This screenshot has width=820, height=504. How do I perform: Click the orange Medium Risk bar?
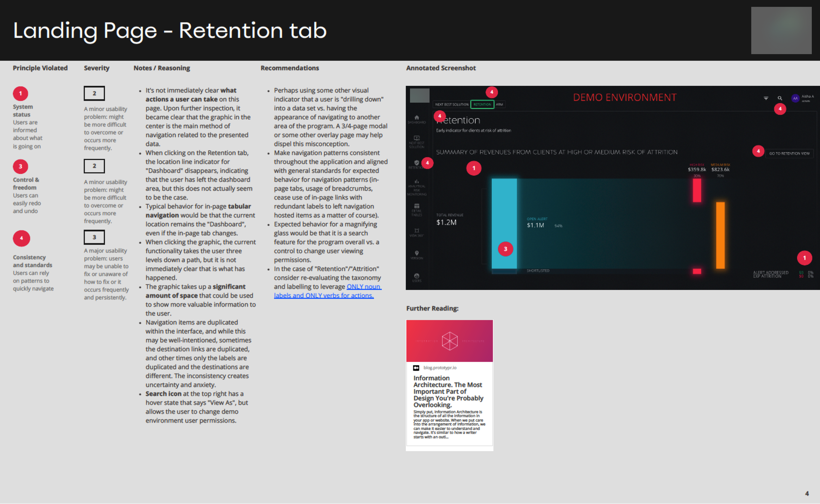tap(720, 235)
